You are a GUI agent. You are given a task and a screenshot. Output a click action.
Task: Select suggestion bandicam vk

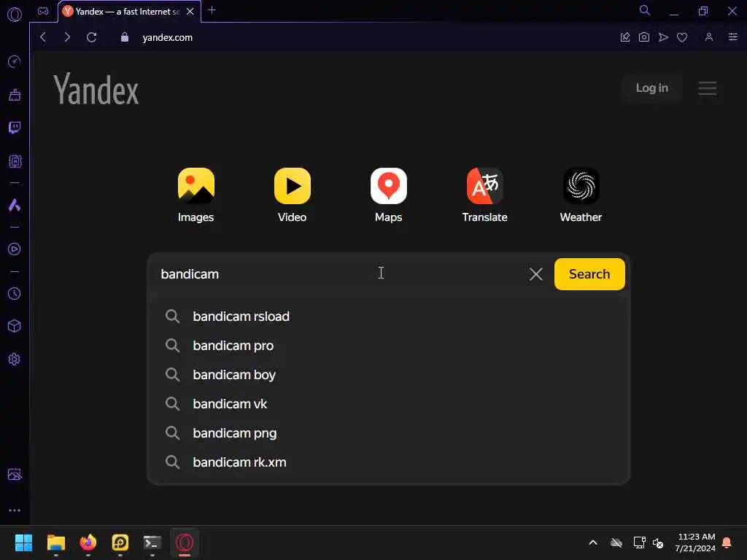click(388, 404)
